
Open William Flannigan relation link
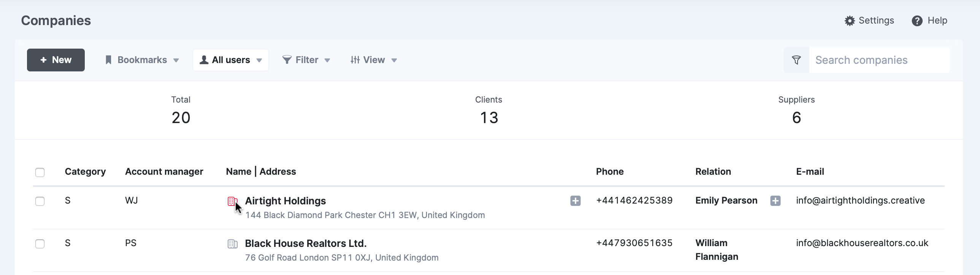(717, 250)
